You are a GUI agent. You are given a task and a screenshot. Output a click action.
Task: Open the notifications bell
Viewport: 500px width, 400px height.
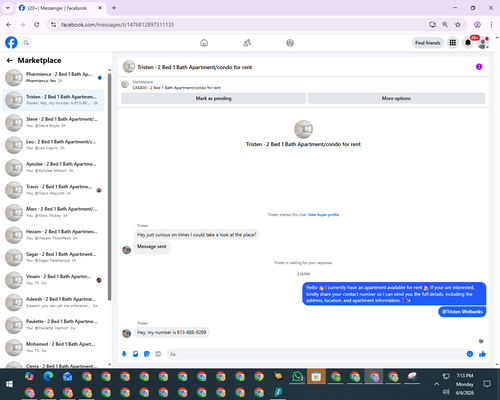point(468,43)
